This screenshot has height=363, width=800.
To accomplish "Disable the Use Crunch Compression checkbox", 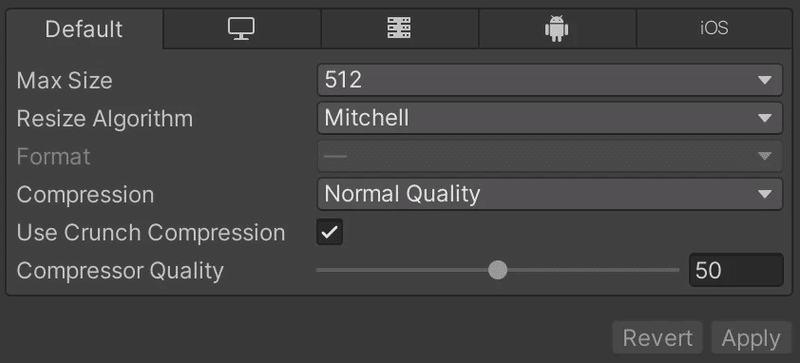I will (330, 232).
